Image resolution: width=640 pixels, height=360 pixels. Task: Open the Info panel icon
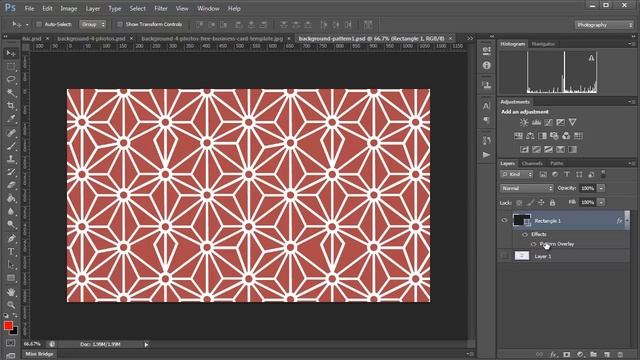pyautogui.click(x=487, y=65)
